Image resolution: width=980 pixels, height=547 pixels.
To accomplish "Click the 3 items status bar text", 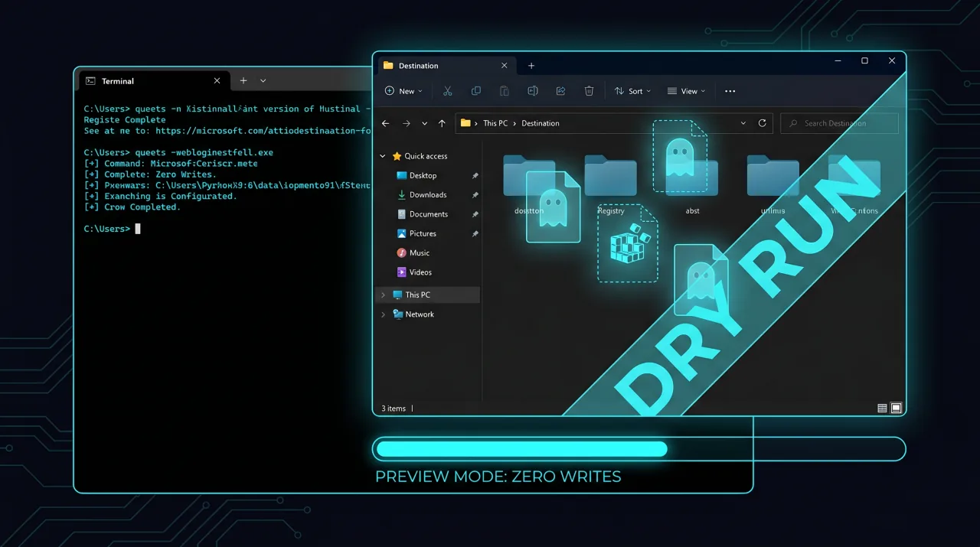I will pyautogui.click(x=394, y=409).
